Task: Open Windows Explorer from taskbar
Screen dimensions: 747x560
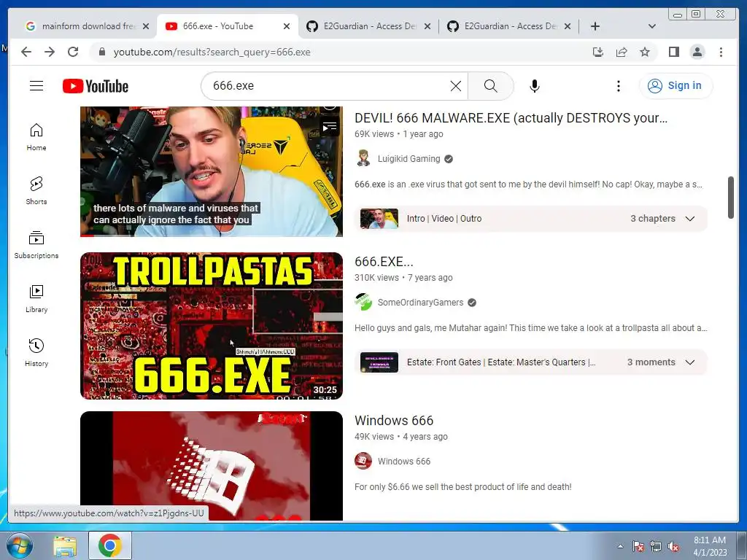Action: pos(65,545)
